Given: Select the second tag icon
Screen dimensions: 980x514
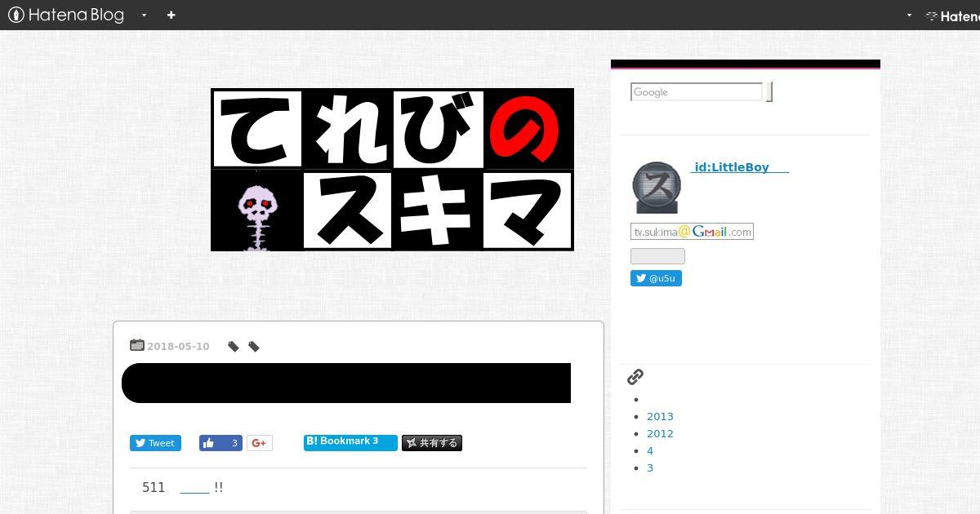Looking at the screenshot, I should (254, 347).
